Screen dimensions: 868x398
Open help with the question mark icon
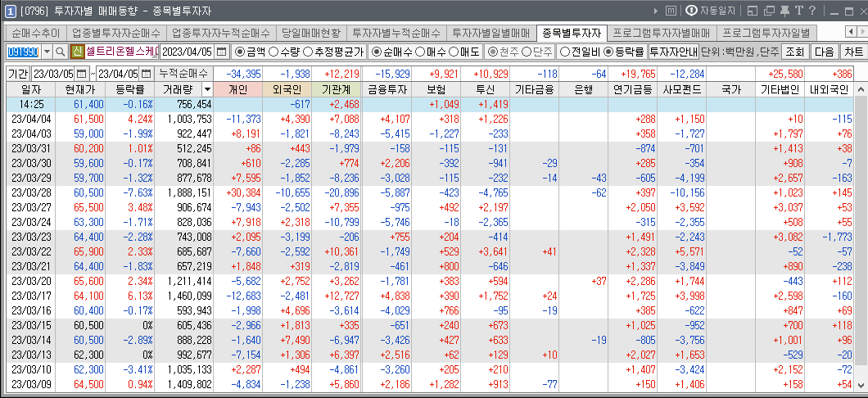click(811, 11)
